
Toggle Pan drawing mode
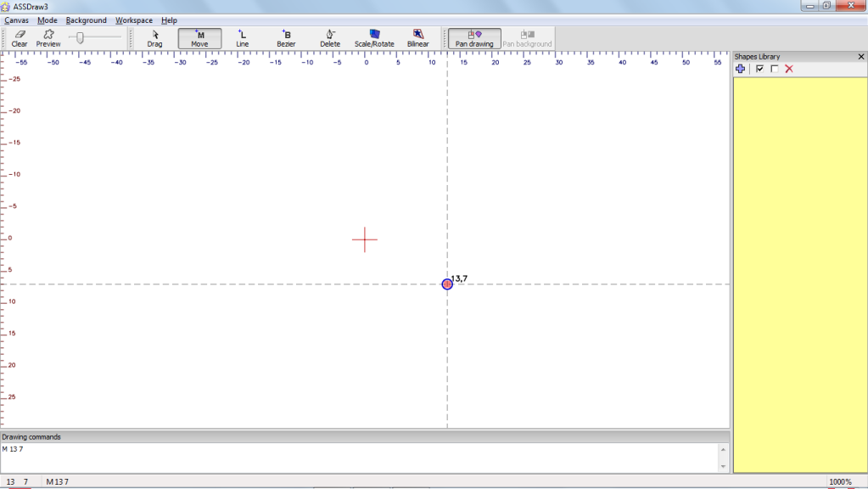pyautogui.click(x=474, y=38)
